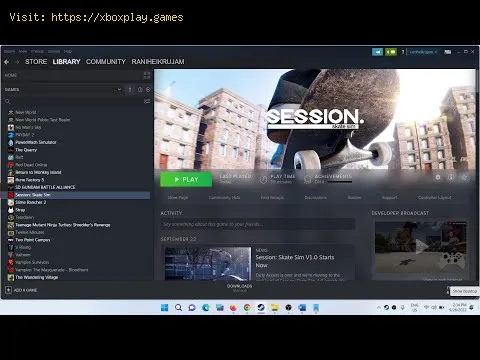The width and height of the screenshot is (480, 360).
Task: Switch to the COMMUNITY tab
Action: tap(106, 62)
